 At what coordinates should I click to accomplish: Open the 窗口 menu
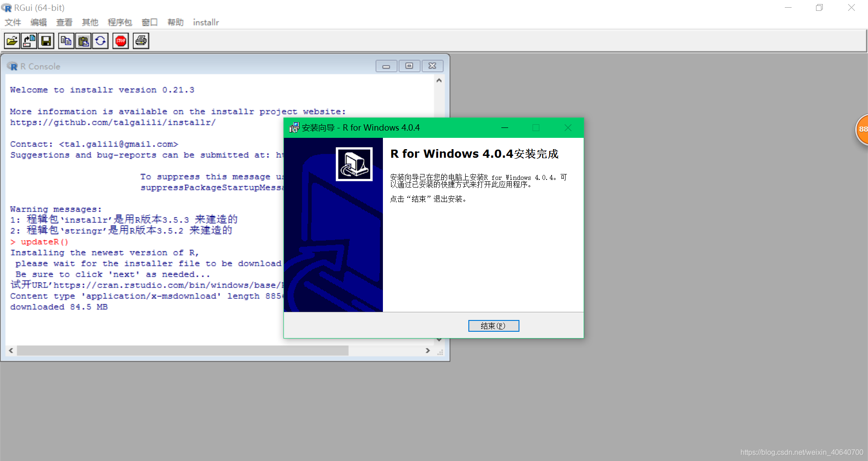[x=150, y=22]
